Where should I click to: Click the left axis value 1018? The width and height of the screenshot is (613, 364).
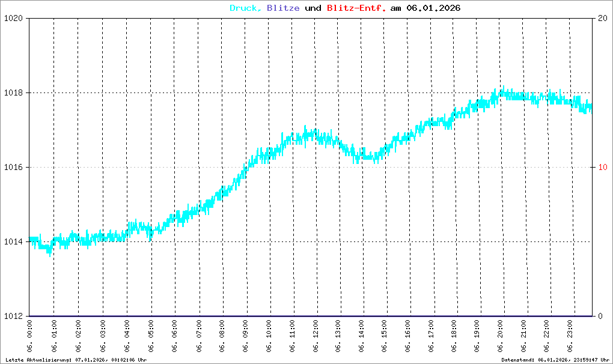coord(13,93)
